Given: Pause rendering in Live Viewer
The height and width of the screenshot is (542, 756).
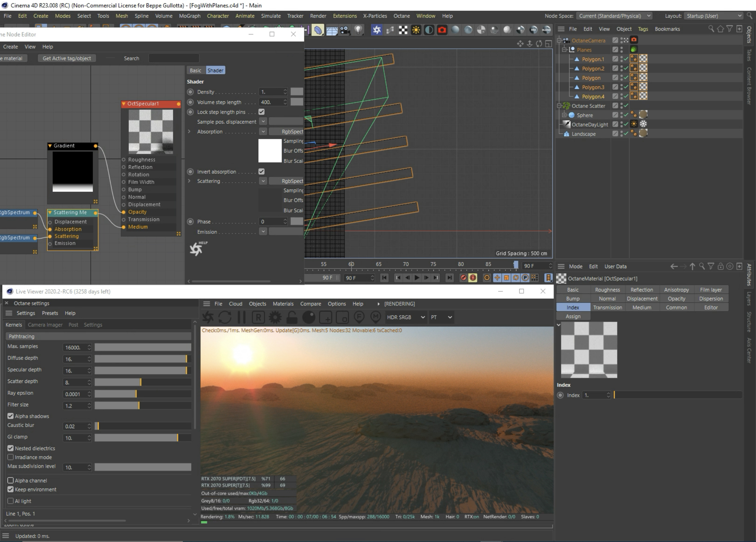Looking at the screenshot, I should point(241,317).
